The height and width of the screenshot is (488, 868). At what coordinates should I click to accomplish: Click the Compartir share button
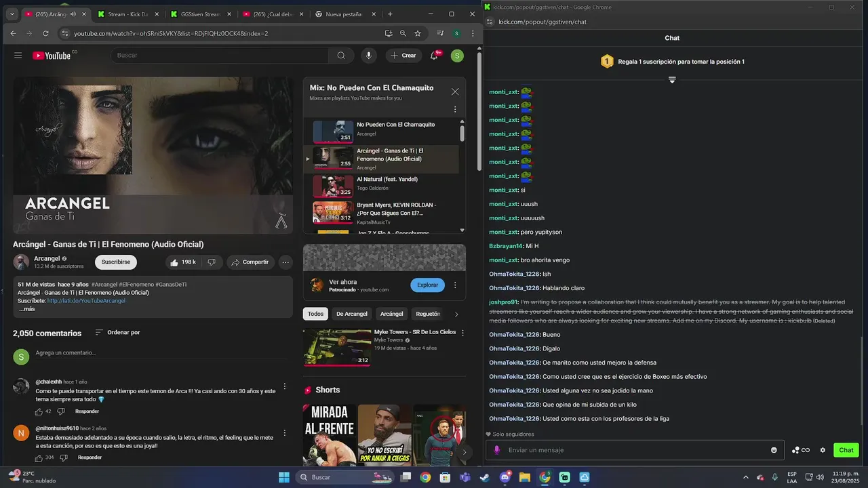click(x=250, y=262)
